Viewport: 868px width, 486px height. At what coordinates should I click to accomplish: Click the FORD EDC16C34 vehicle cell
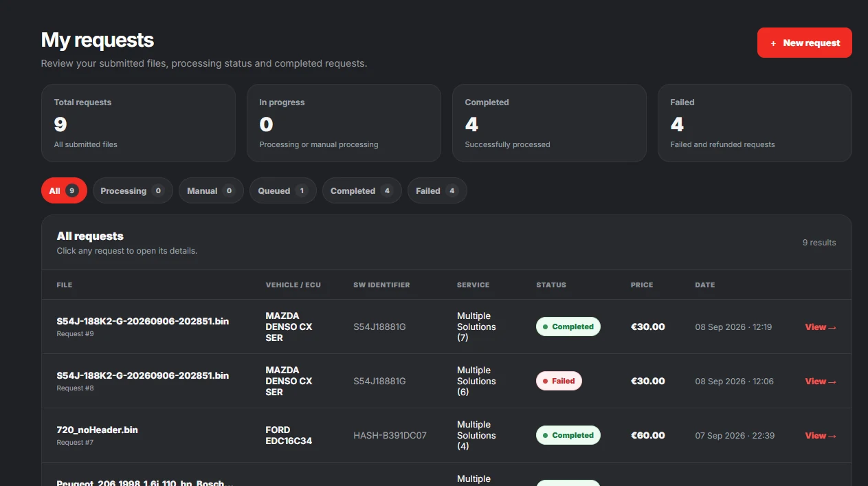click(x=289, y=435)
